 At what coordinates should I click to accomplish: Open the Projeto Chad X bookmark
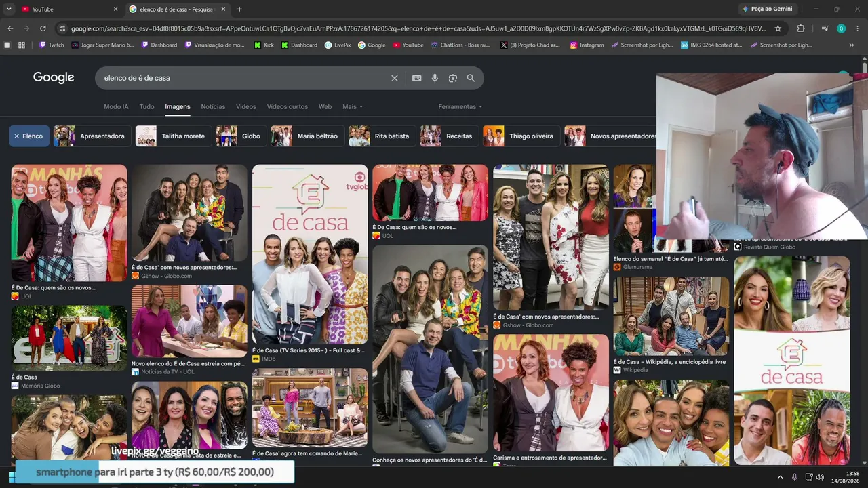[530, 45]
